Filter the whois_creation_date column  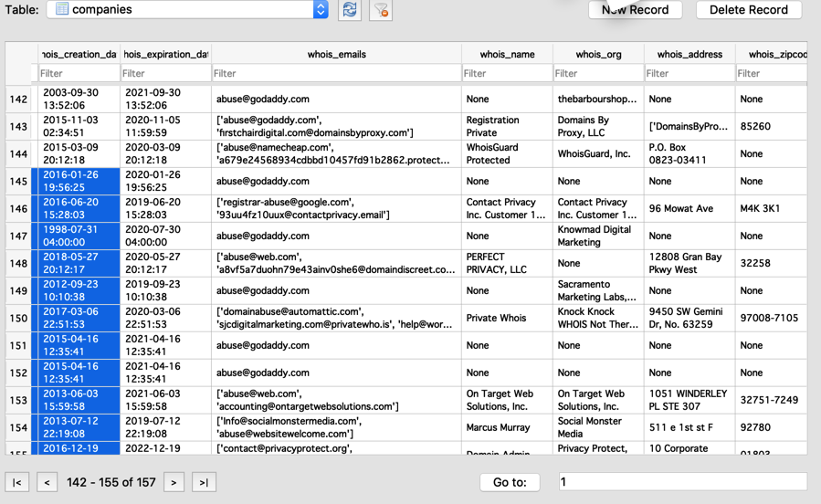79,73
